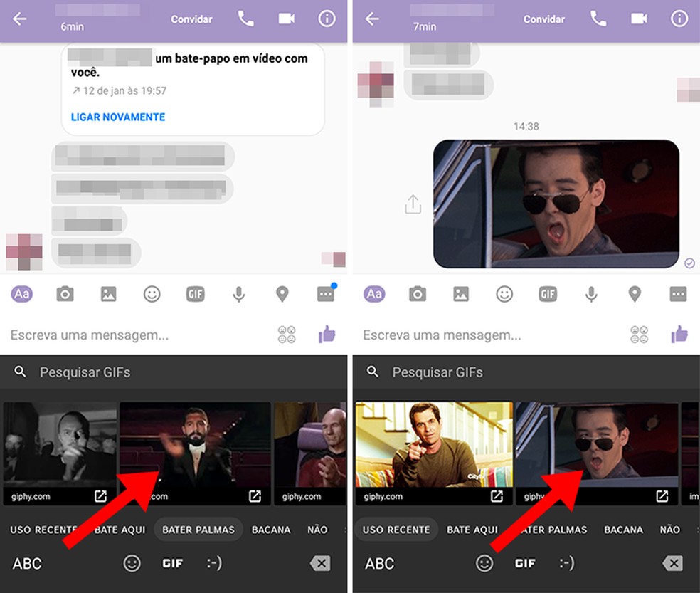Tap Convidar to invite someone
This screenshot has width=700, height=593.
pyautogui.click(x=191, y=19)
